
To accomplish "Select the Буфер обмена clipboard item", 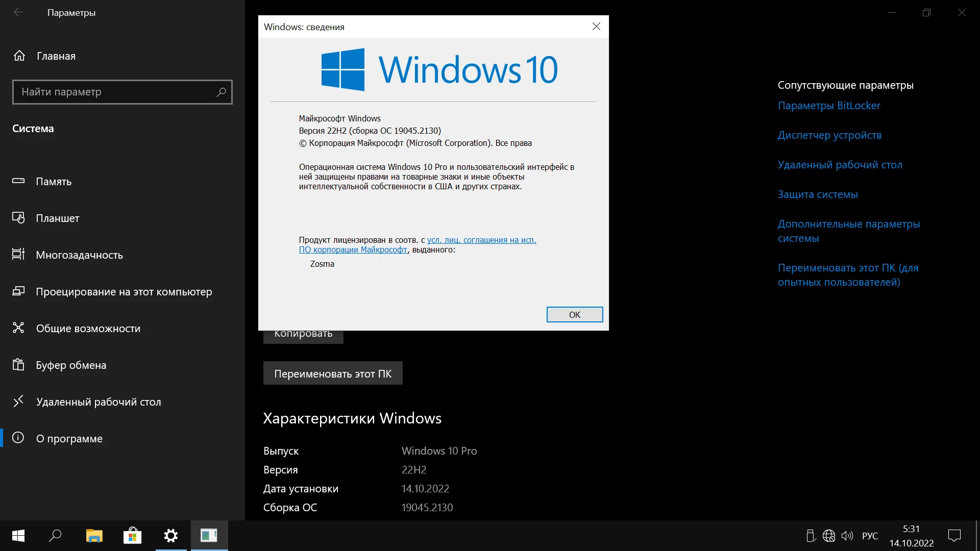I will (x=71, y=365).
